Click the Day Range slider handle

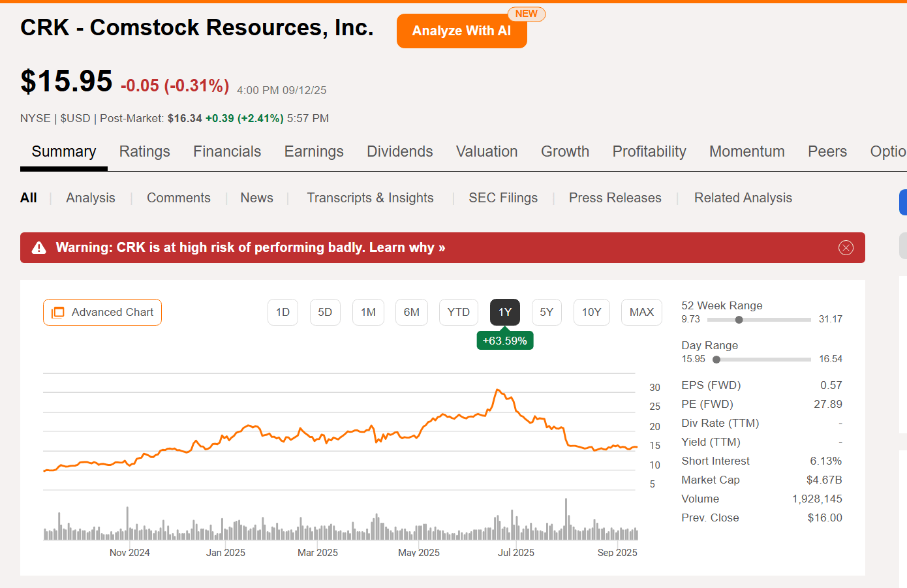tap(715, 359)
